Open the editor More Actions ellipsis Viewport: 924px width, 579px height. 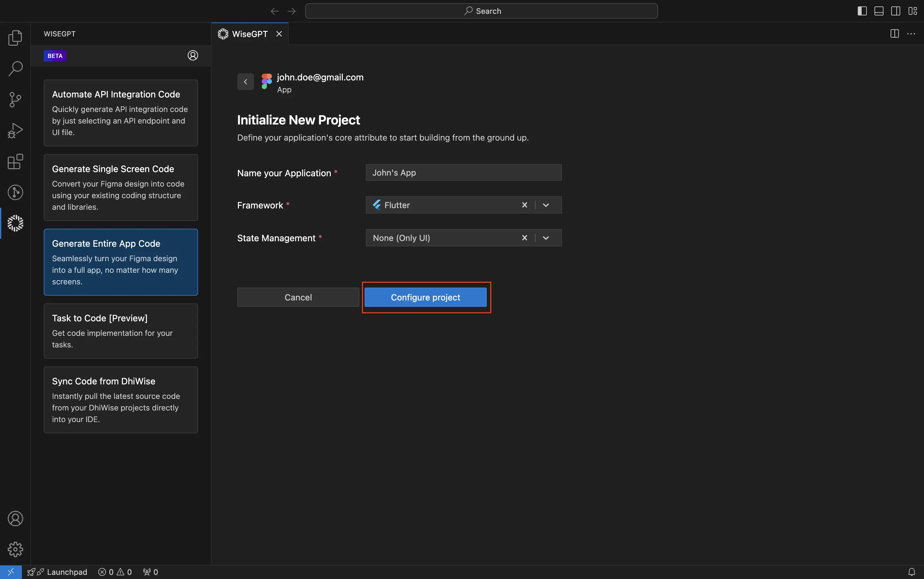[x=911, y=34]
